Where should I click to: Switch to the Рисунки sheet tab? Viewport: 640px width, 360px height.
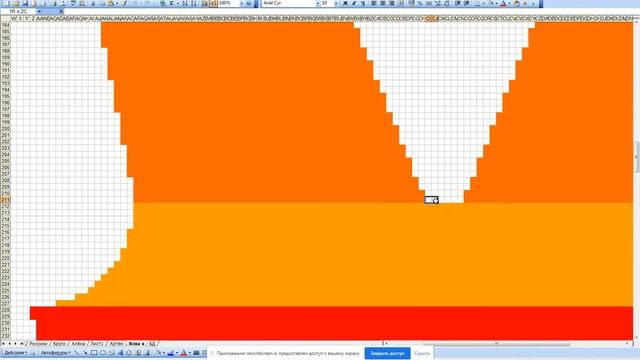(x=38, y=344)
